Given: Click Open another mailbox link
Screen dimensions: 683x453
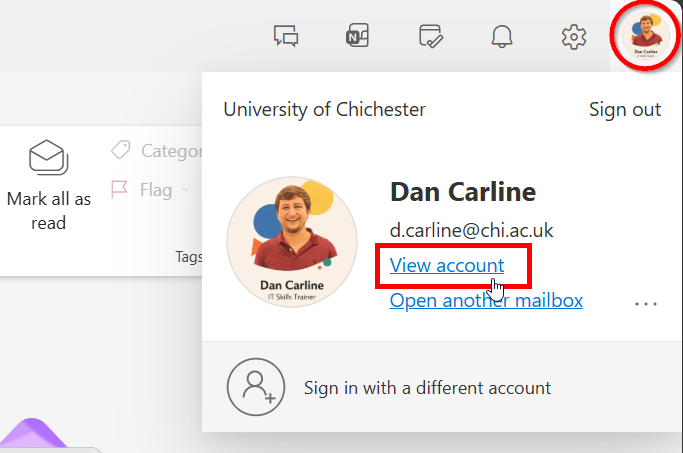Looking at the screenshot, I should click(486, 300).
